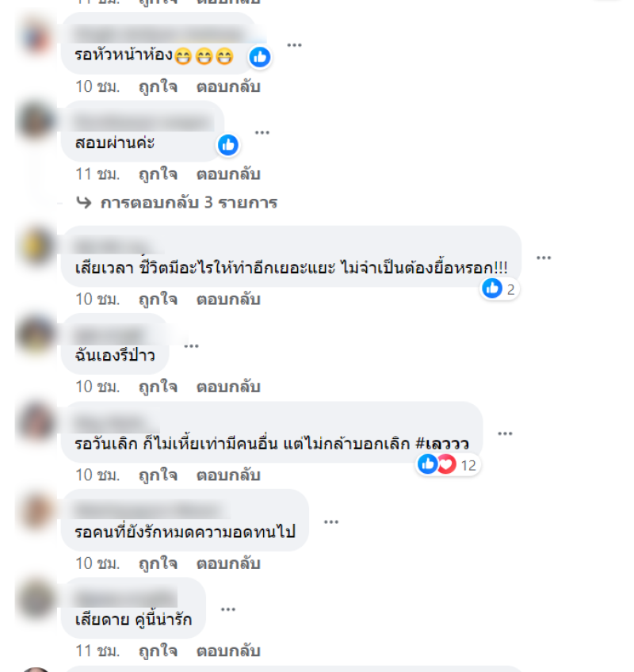The image size is (634, 672).
Task: Open the #เลววว hashtag link
Action: click(442, 444)
